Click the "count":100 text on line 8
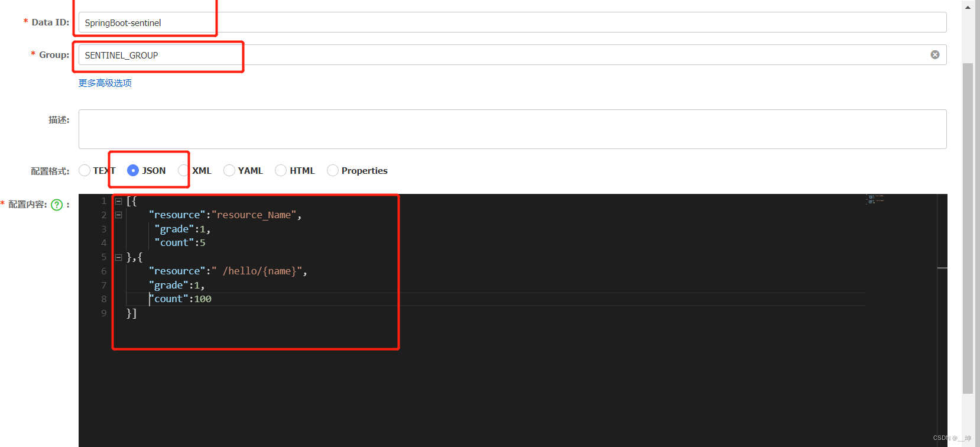Screen dimensions: 980x447 [x=180, y=299]
